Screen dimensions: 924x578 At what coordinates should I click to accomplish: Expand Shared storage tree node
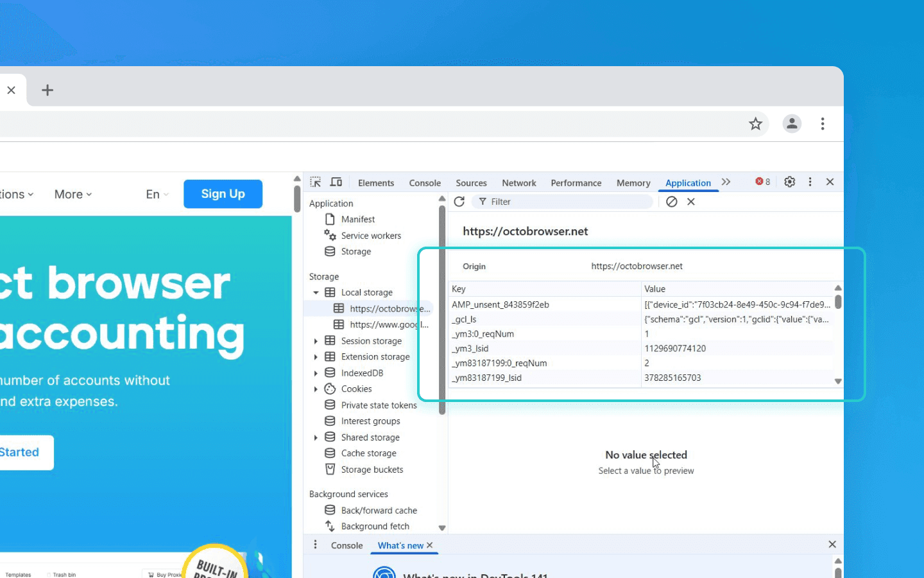tap(316, 437)
